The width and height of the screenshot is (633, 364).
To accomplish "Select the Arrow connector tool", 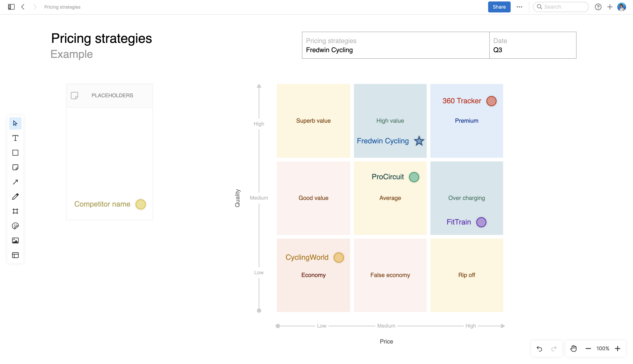I will [x=15, y=182].
